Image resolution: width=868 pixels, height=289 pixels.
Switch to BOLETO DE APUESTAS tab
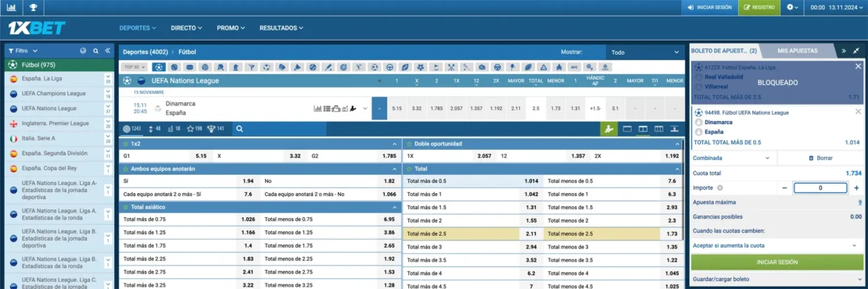pos(724,51)
